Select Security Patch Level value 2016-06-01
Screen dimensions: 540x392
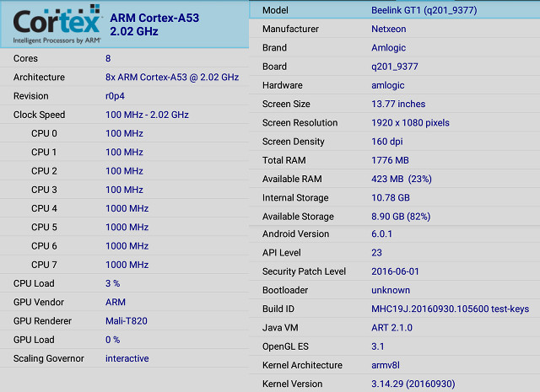pyautogui.click(x=395, y=271)
